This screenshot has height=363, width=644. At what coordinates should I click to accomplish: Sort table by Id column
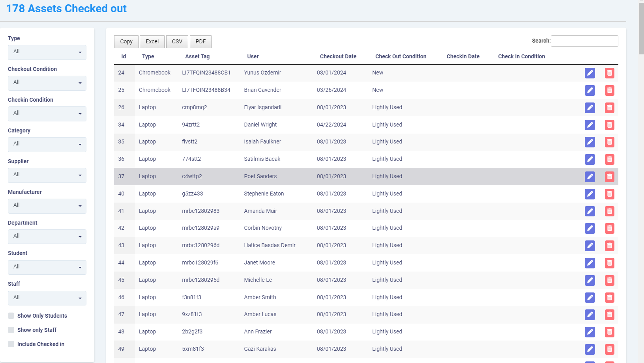point(124,56)
